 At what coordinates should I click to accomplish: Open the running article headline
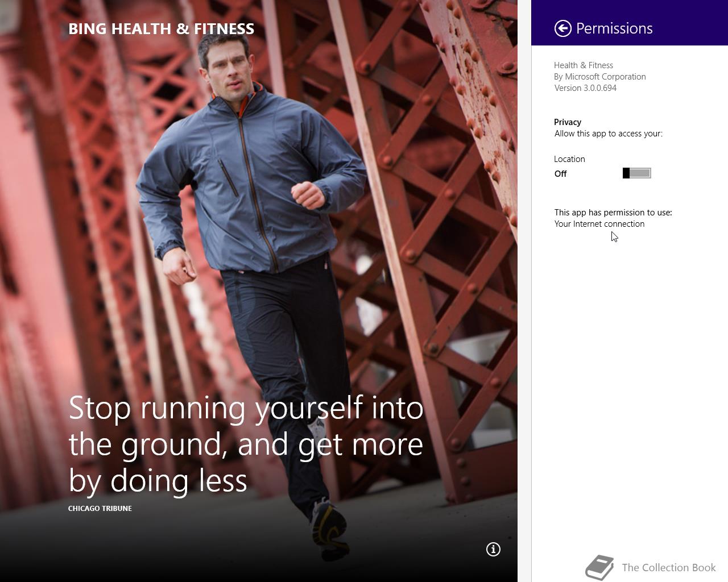pyautogui.click(x=246, y=444)
